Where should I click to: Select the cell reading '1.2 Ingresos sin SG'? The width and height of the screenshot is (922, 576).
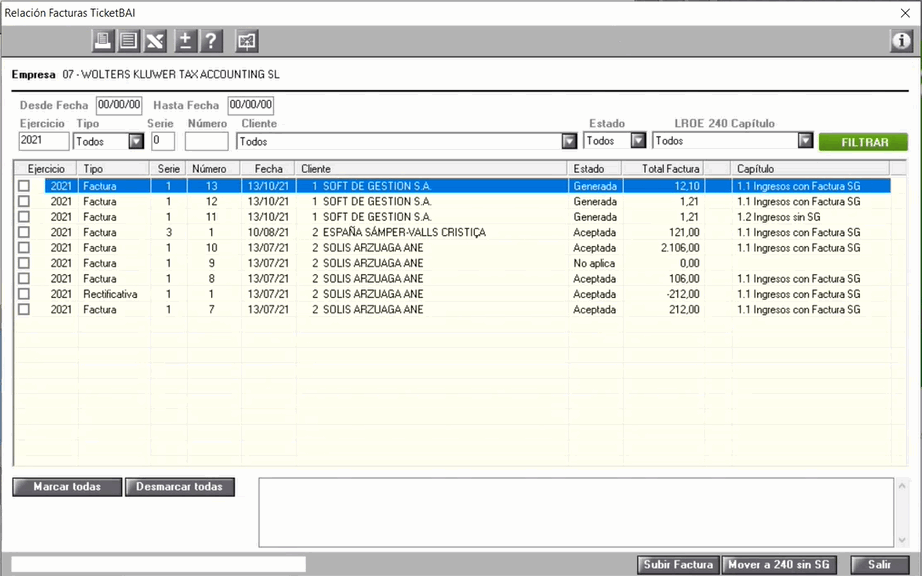[779, 217]
